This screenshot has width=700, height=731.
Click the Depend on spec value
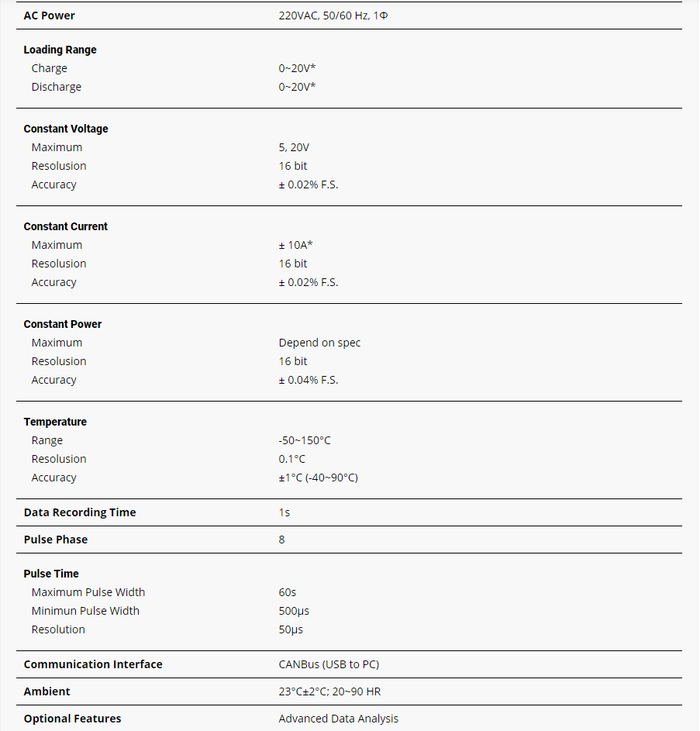319,343
